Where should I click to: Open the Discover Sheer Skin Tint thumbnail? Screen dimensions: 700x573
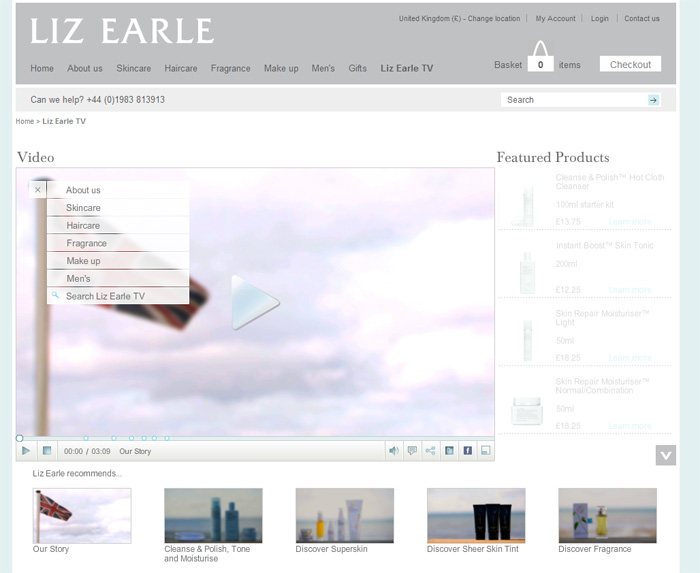(x=476, y=515)
